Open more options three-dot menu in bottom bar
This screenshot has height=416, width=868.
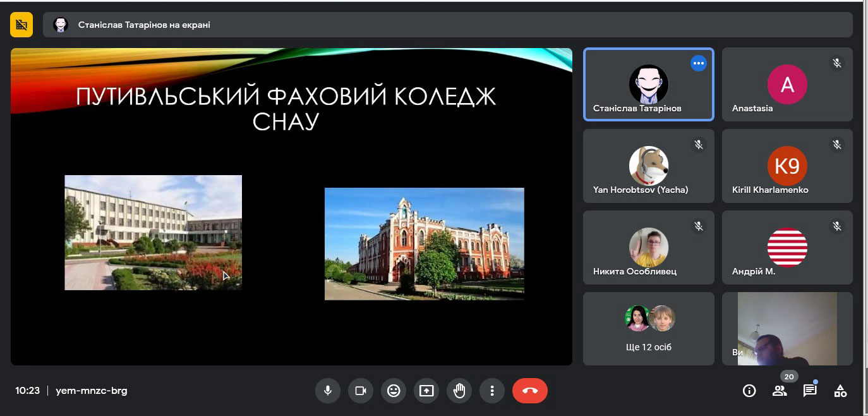point(492,391)
